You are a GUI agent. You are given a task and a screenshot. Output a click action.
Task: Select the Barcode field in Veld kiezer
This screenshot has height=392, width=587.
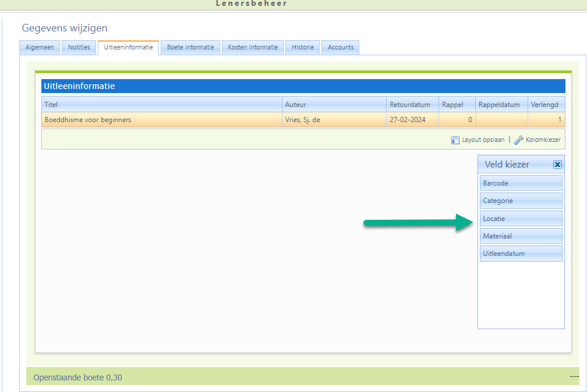point(521,183)
